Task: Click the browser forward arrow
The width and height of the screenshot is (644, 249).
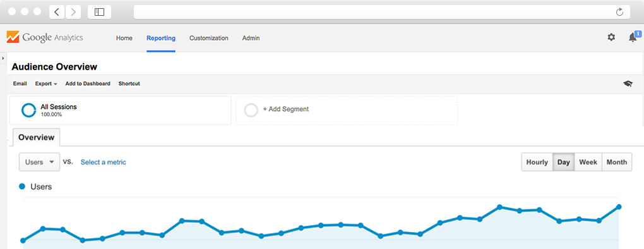Action: (x=73, y=12)
